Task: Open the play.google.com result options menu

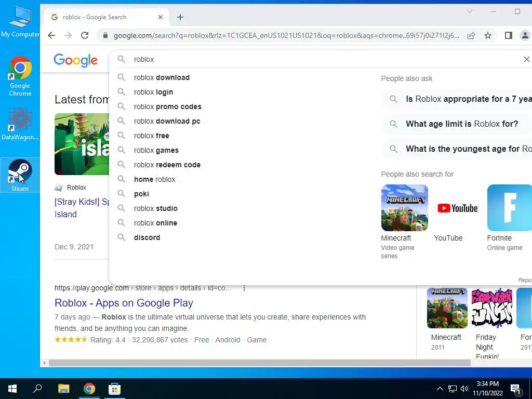Action: [244, 288]
